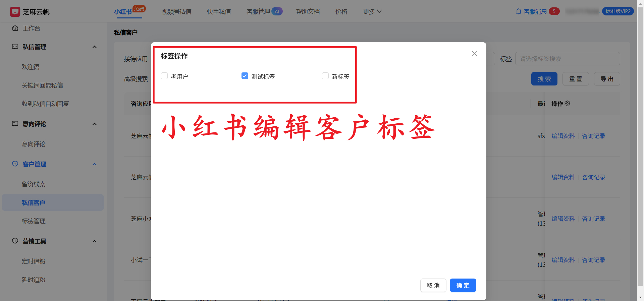Open the 意向评论 sub-item
This screenshot has width=644, height=301.
tap(34, 144)
